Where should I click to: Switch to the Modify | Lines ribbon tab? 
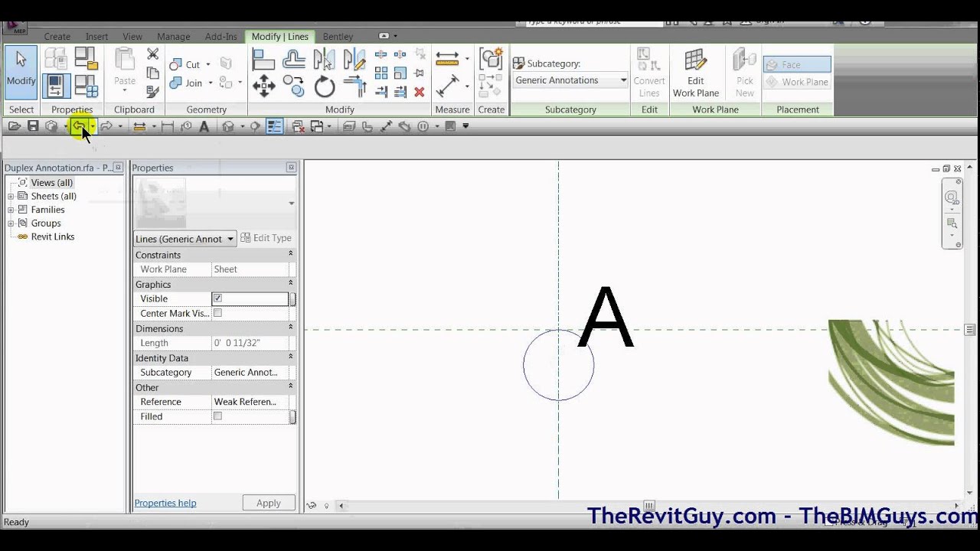(x=279, y=36)
